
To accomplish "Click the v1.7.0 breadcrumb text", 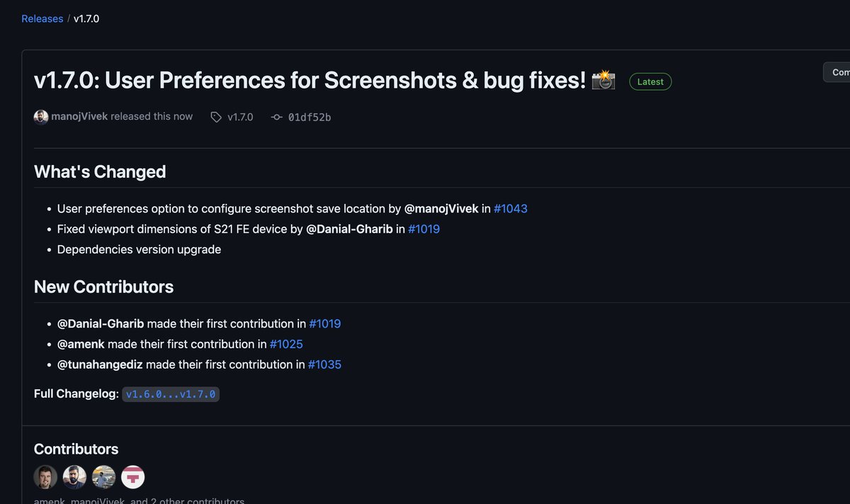I will click(x=86, y=18).
